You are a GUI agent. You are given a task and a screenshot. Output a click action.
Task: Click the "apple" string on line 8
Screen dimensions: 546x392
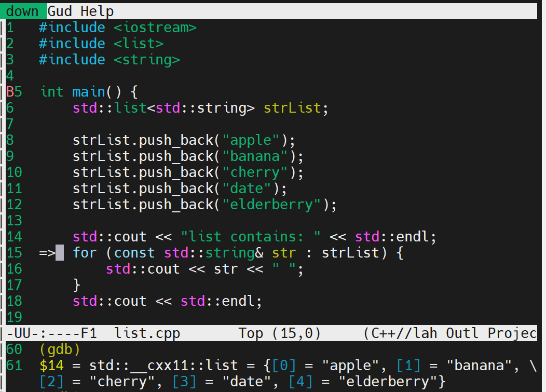coord(250,140)
